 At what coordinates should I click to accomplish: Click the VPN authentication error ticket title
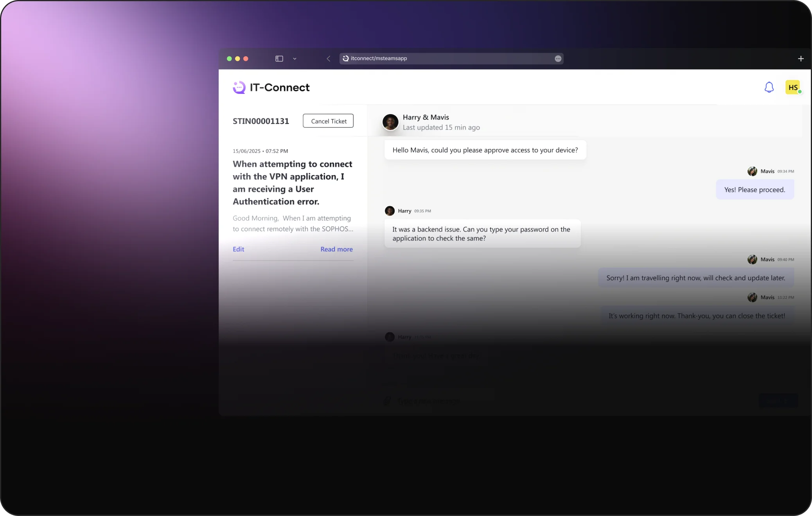293,183
